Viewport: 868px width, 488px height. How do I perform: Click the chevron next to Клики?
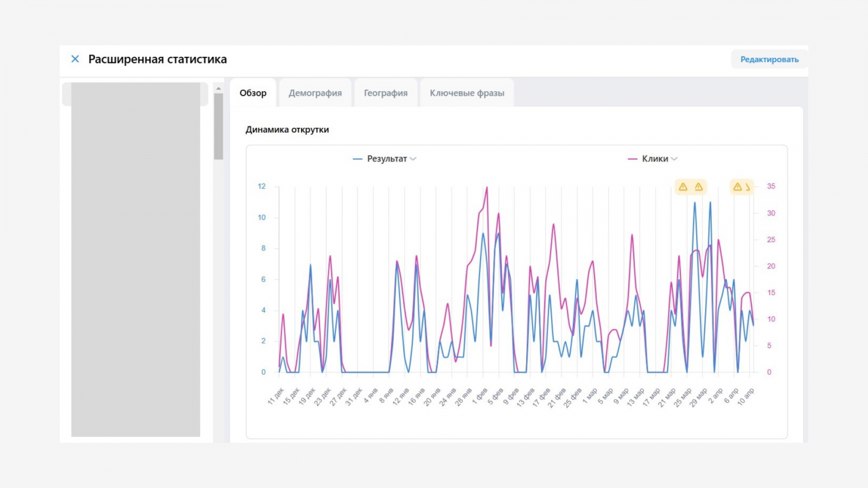(x=674, y=159)
